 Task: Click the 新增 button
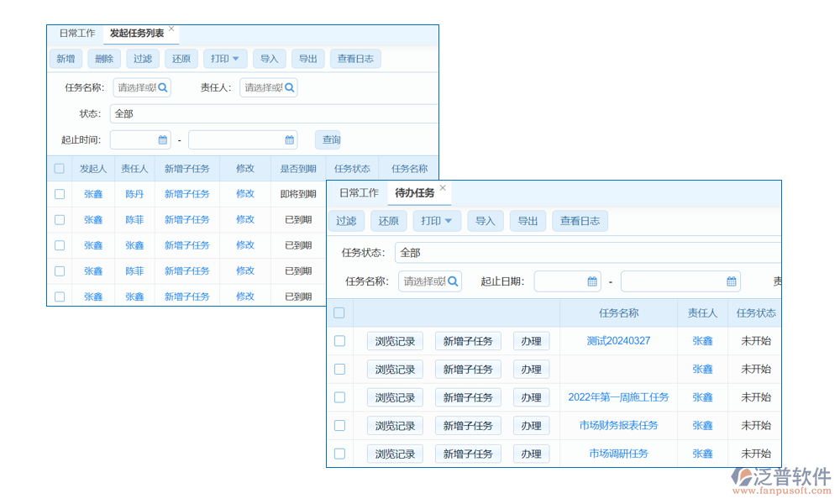66,59
